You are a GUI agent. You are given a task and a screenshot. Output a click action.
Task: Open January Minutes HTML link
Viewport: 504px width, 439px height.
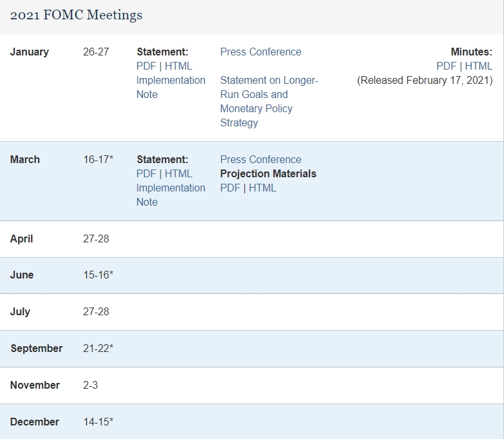point(479,66)
